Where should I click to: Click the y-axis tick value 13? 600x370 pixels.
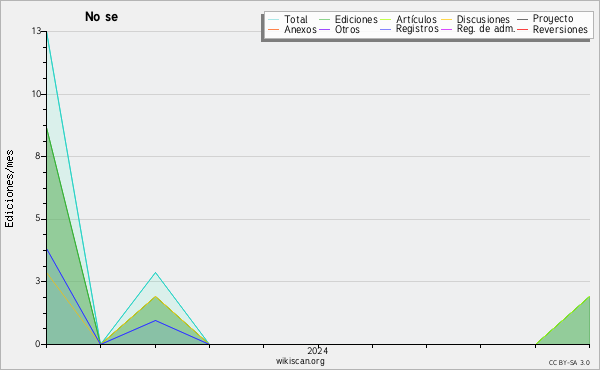tap(36, 31)
